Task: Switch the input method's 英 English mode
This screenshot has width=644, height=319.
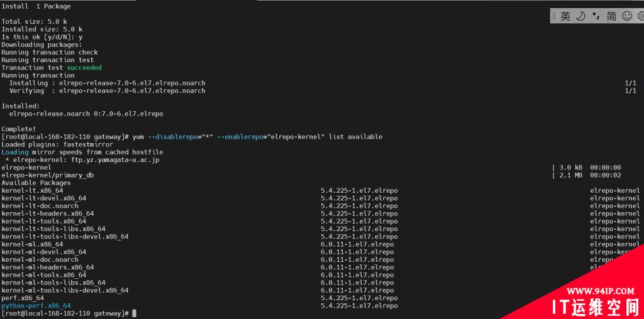Action: [x=565, y=16]
